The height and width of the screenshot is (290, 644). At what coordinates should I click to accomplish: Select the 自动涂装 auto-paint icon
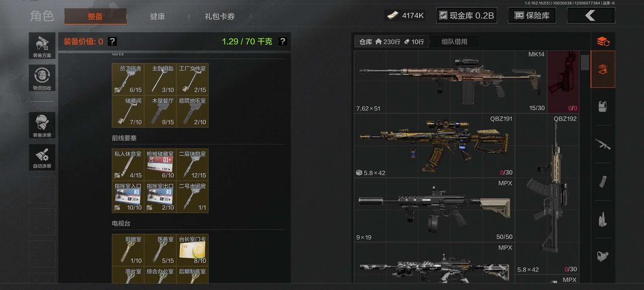(x=42, y=157)
